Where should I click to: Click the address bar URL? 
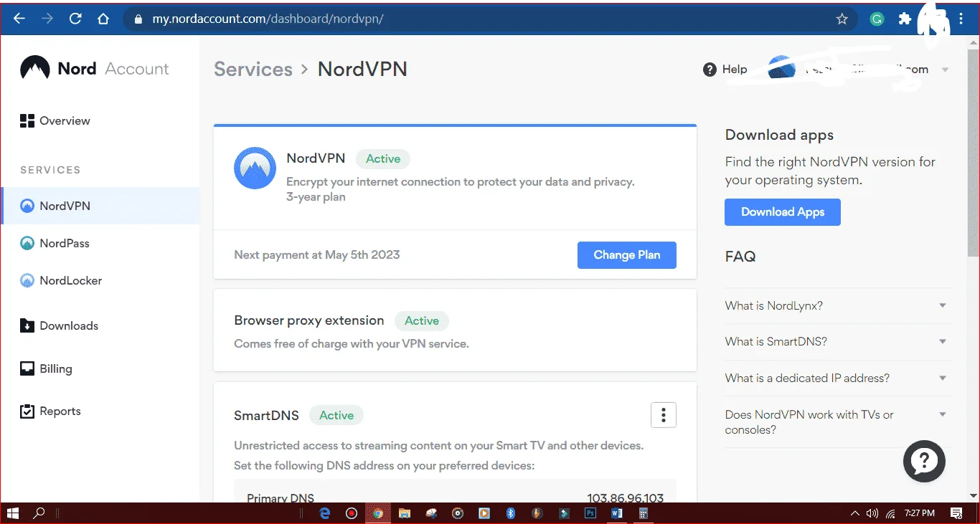(x=268, y=19)
